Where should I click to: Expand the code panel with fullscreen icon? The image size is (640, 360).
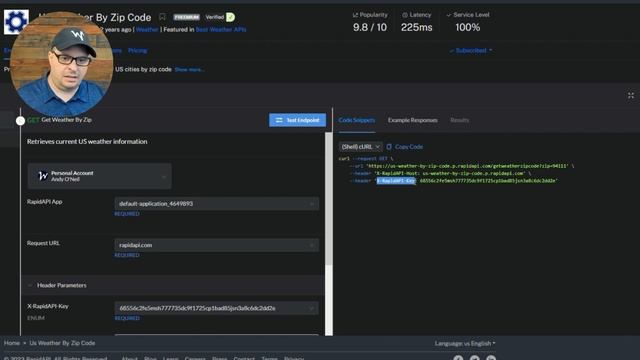pyautogui.click(x=631, y=96)
